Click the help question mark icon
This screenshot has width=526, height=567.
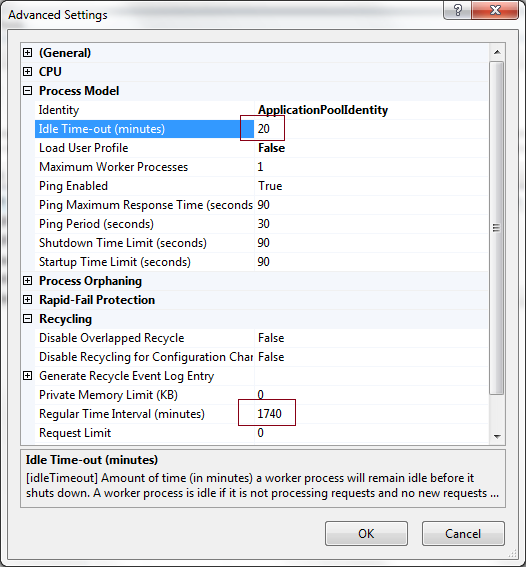(457, 10)
